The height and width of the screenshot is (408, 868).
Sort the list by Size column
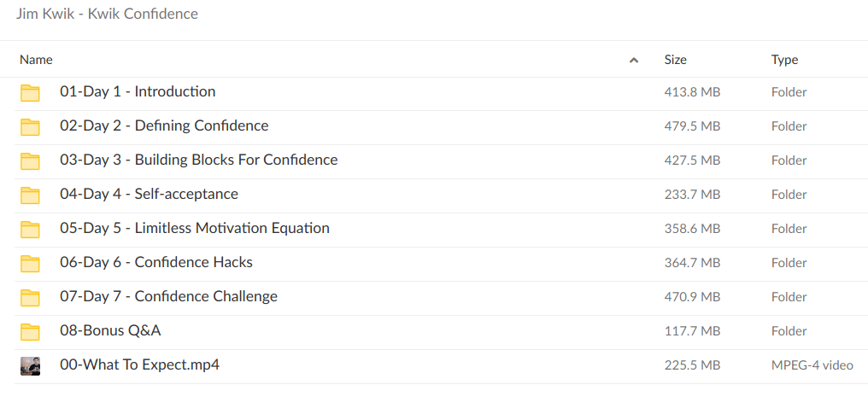(x=675, y=60)
